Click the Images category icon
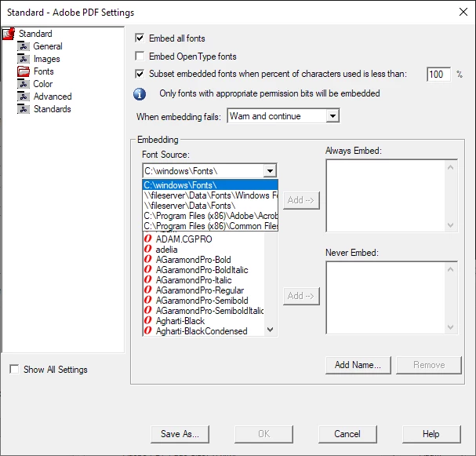 (x=24, y=59)
